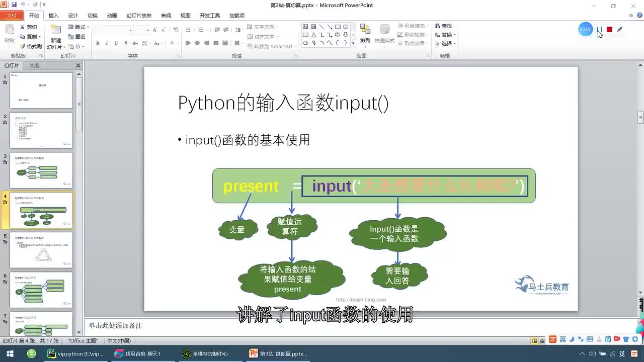Image resolution: width=644 pixels, height=362 pixels.
Task: Select slide 5 thumbnail
Action: click(x=41, y=250)
